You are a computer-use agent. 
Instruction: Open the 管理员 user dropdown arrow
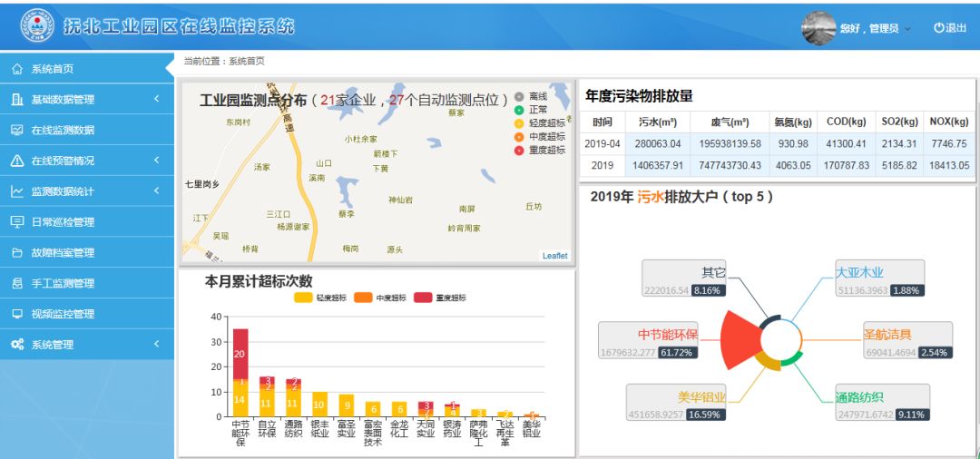pyautogui.click(x=907, y=29)
